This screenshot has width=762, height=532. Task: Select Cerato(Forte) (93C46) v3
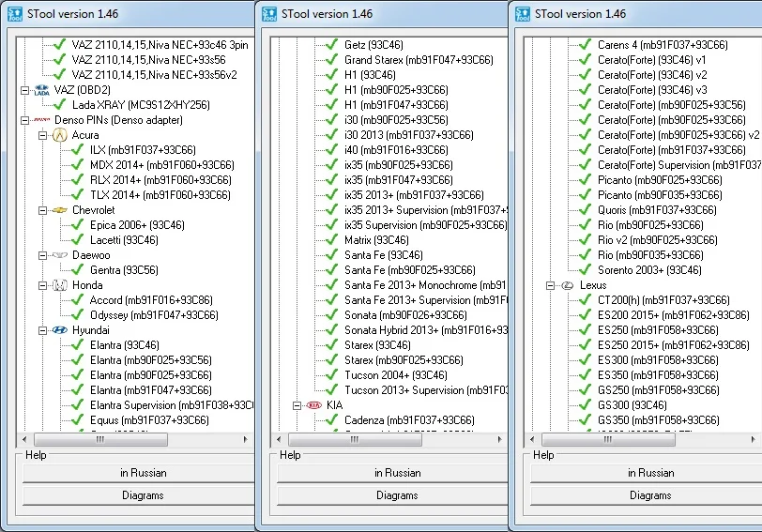tap(652, 90)
